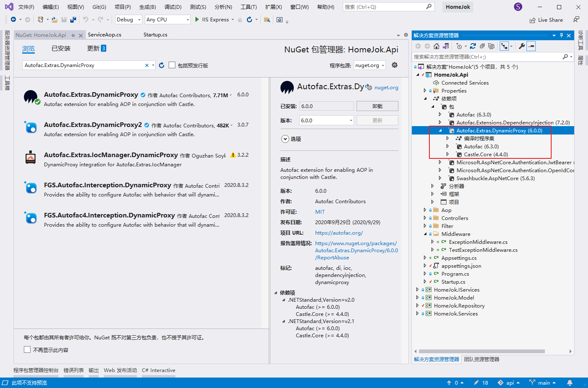Image resolution: width=588 pixels, height=388 pixels.
Task: Open the https://autofac.org/ project URL
Action: [x=339, y=233]
